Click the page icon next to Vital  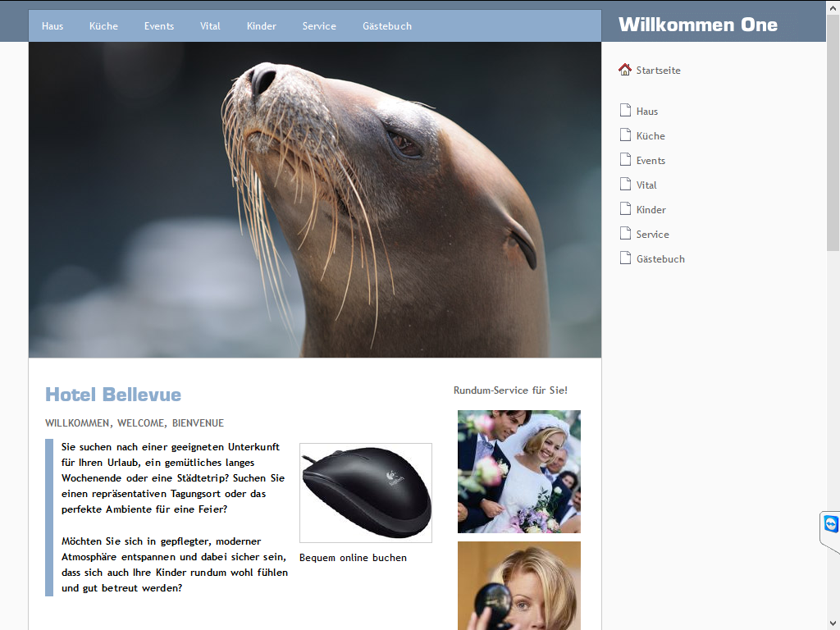(x=625, y=185)
